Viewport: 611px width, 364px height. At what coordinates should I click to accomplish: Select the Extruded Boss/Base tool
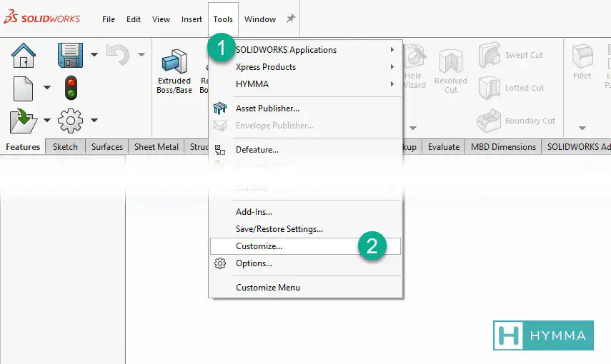point(174,71)
